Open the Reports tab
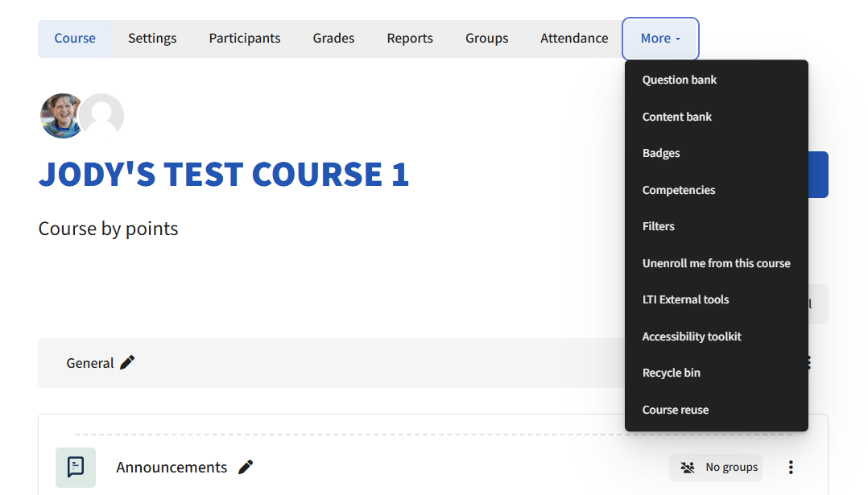Screen dimensions: 868x495 [410, 39]
